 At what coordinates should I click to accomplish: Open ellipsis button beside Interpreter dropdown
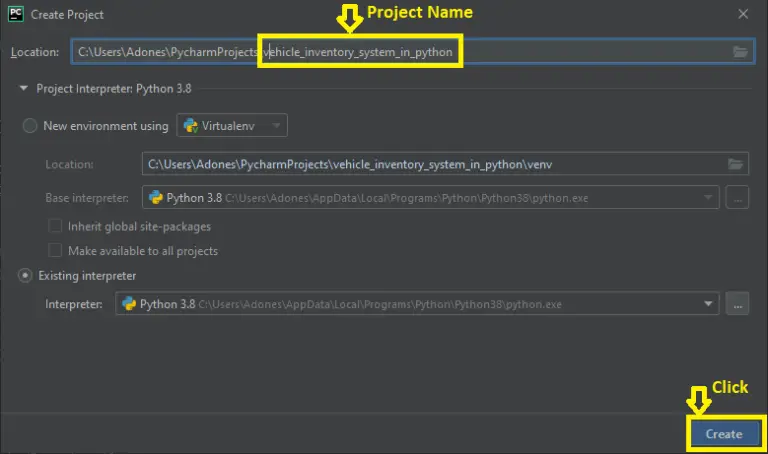click(737, 304)
